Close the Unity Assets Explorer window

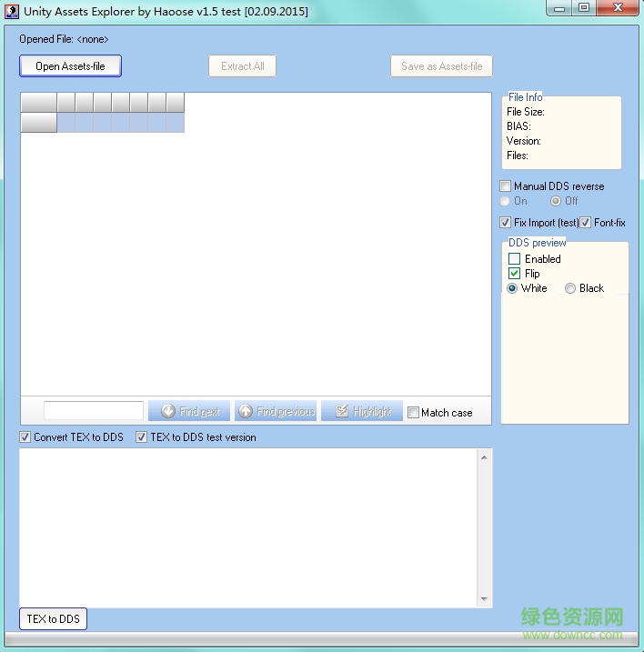(618, 8)
